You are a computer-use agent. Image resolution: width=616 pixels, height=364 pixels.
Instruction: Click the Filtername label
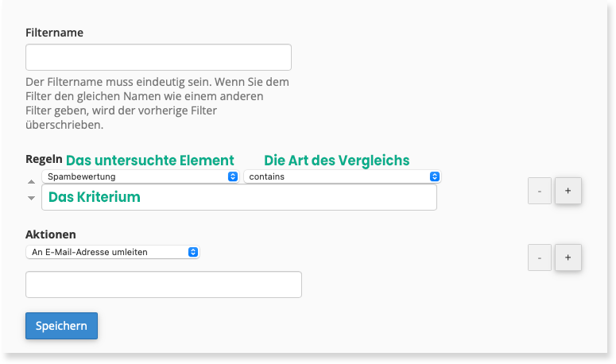(54, 33)
